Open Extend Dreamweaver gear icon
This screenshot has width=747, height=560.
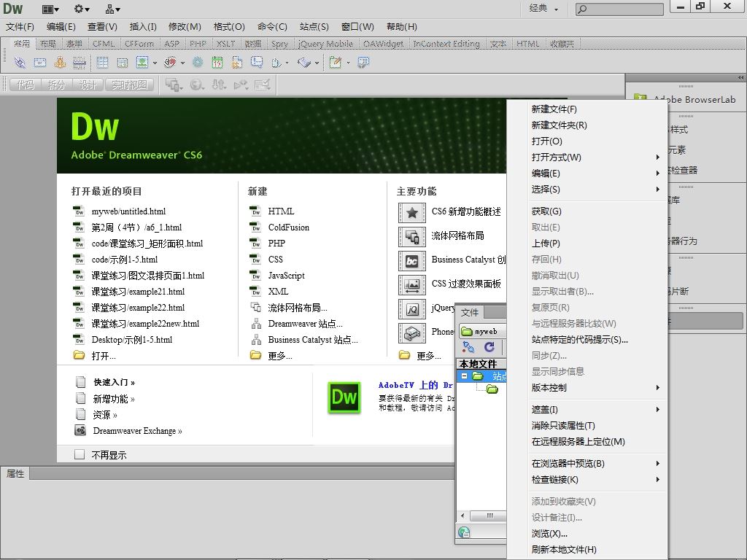(x=82, y=9)
